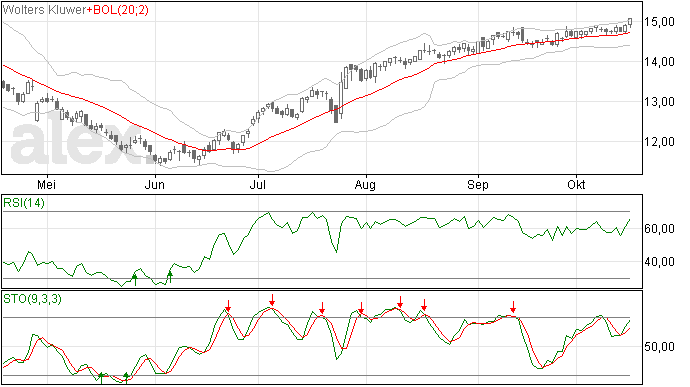Click the latest candlestick at chart's right end
This screenshot has width=690, height=387.
pyautogui.click(x=630, y=22)
